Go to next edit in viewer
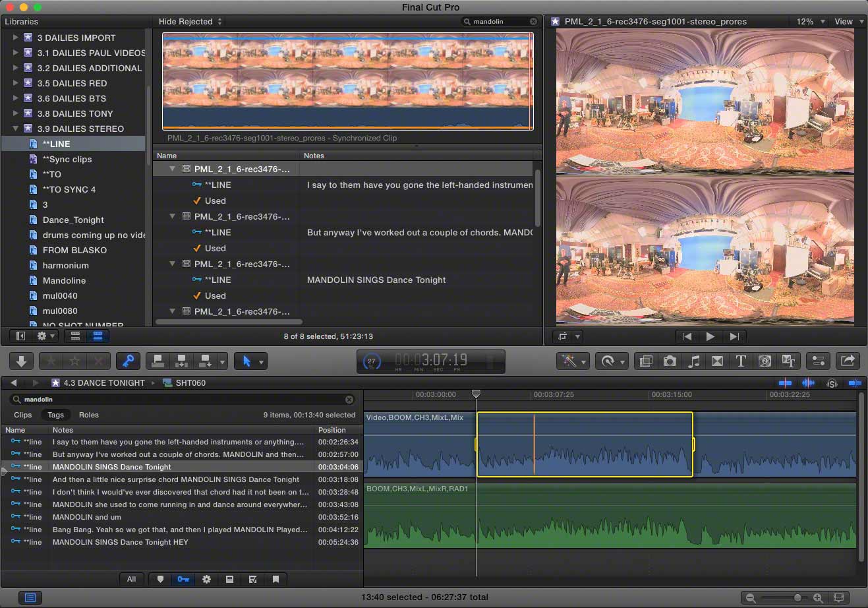This screenshot has width=868, height=608. tap(734, 336)
